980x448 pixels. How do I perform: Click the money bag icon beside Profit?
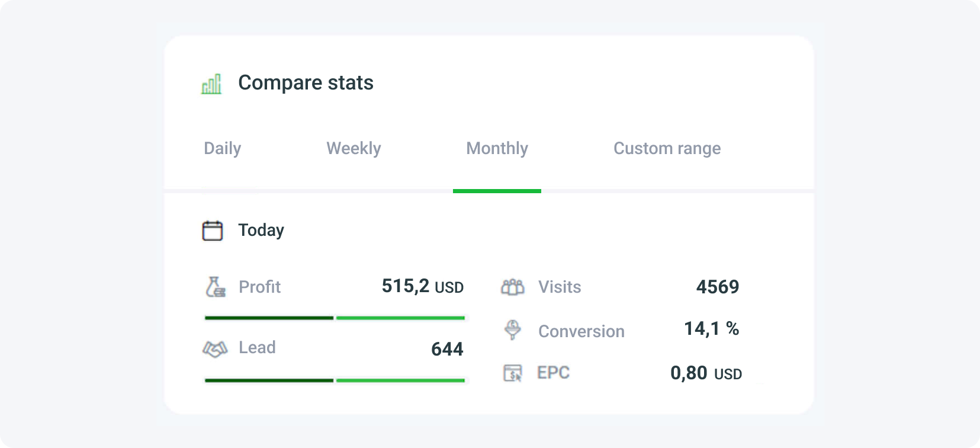coord(216,287)
